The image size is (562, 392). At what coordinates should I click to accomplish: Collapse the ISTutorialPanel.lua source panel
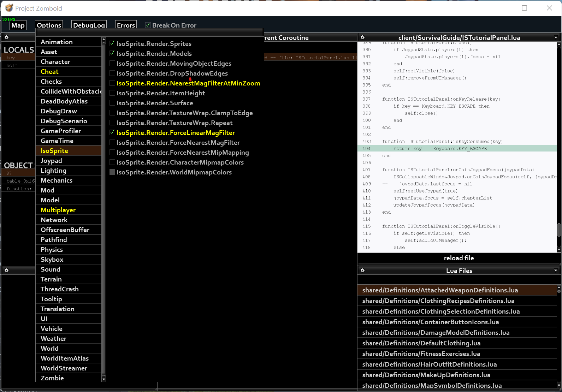556,37
